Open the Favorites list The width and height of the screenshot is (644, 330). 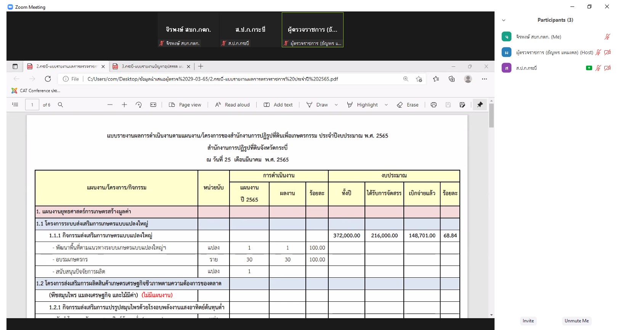[x=436, y=79]
